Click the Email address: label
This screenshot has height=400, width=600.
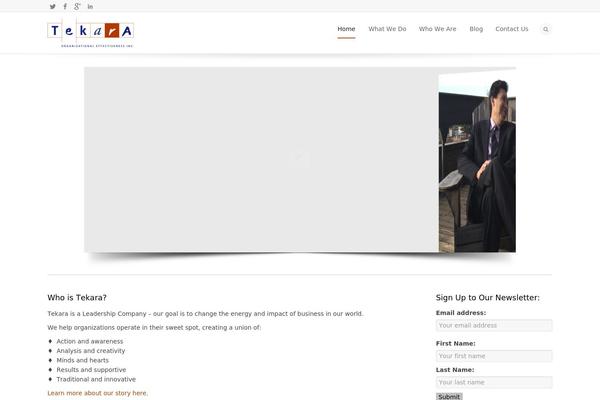(461, 313)
